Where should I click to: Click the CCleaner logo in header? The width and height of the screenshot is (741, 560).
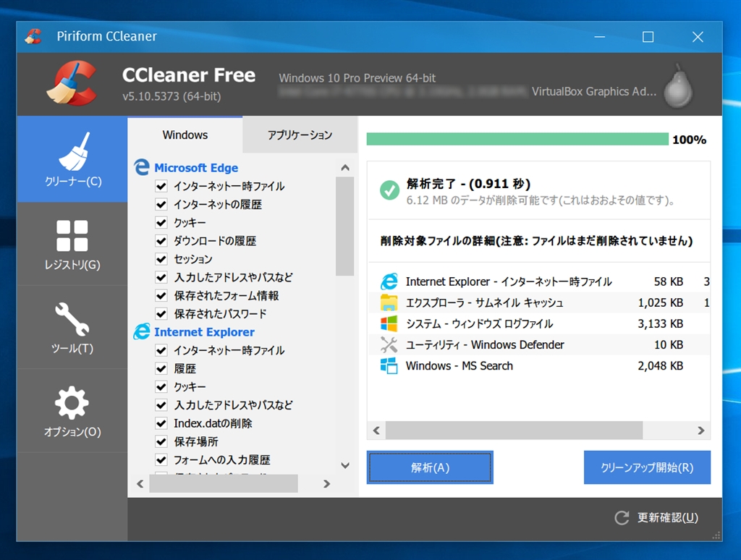(x=72, y=83)
